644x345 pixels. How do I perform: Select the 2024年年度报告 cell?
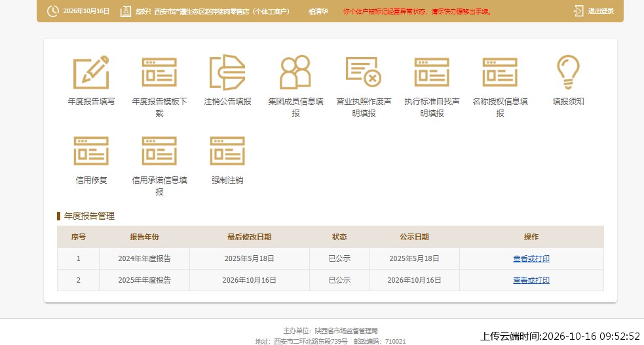144,258
